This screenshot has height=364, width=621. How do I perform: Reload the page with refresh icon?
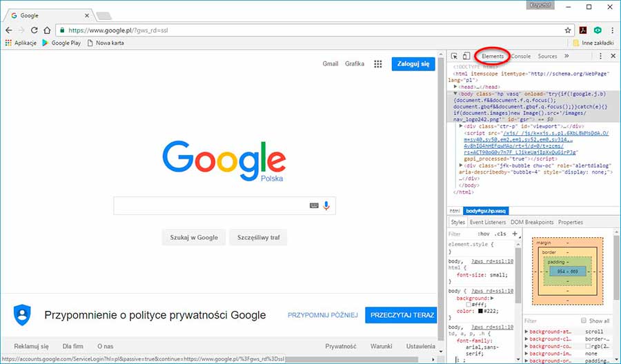34,30
